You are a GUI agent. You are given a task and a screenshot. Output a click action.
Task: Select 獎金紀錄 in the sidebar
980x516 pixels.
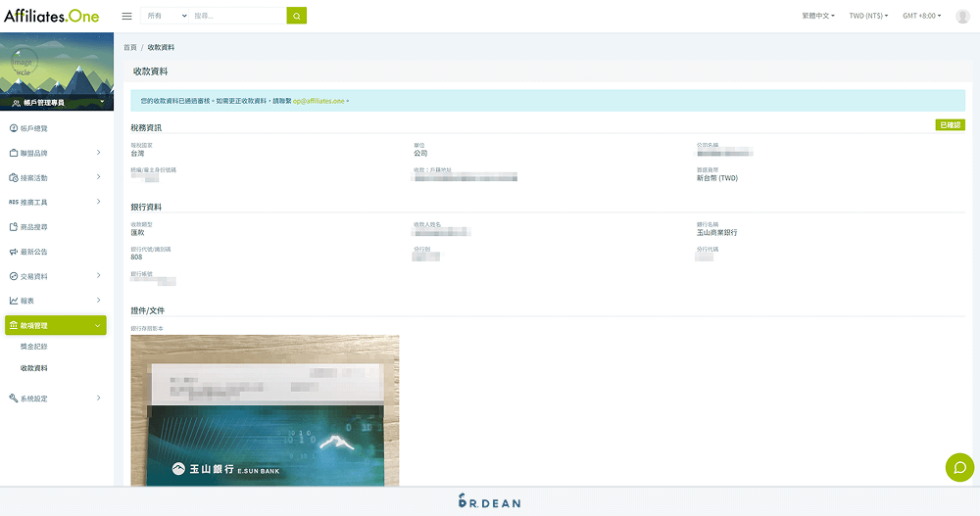(34, 347)
